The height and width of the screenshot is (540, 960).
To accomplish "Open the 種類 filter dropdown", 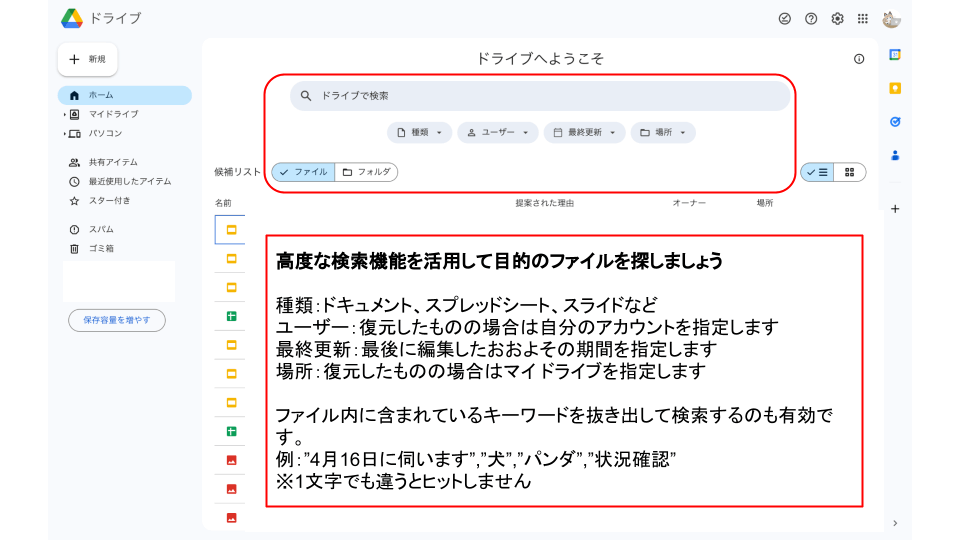I will (x=420, y=132).
